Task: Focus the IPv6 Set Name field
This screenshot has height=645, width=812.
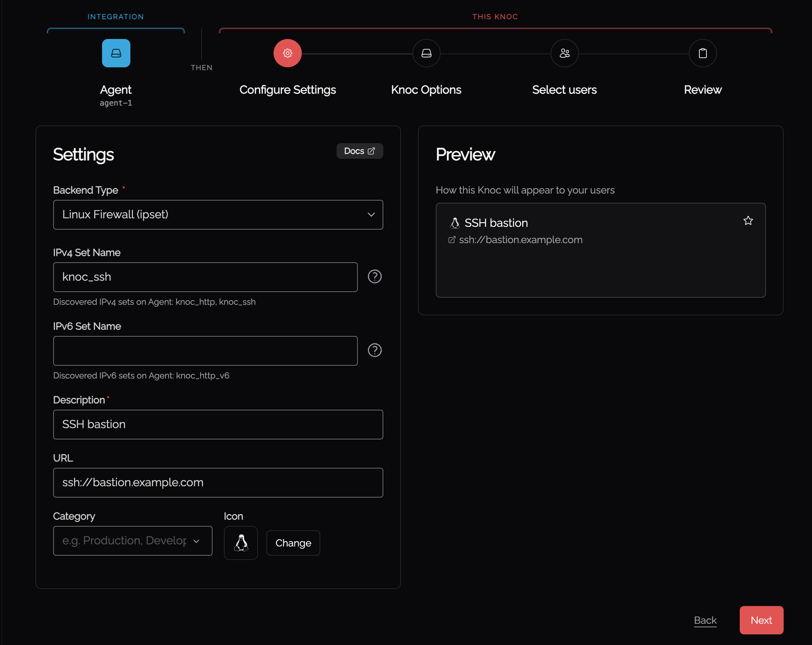Action: tap(205, 351)
